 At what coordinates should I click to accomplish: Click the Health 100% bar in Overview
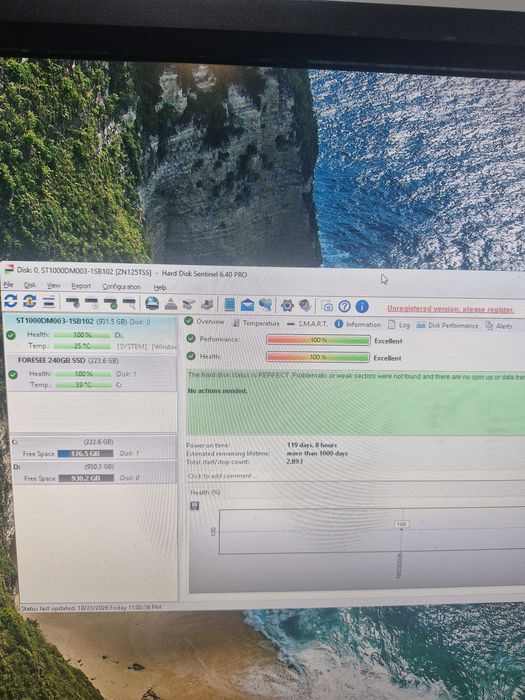coord(317,357)
